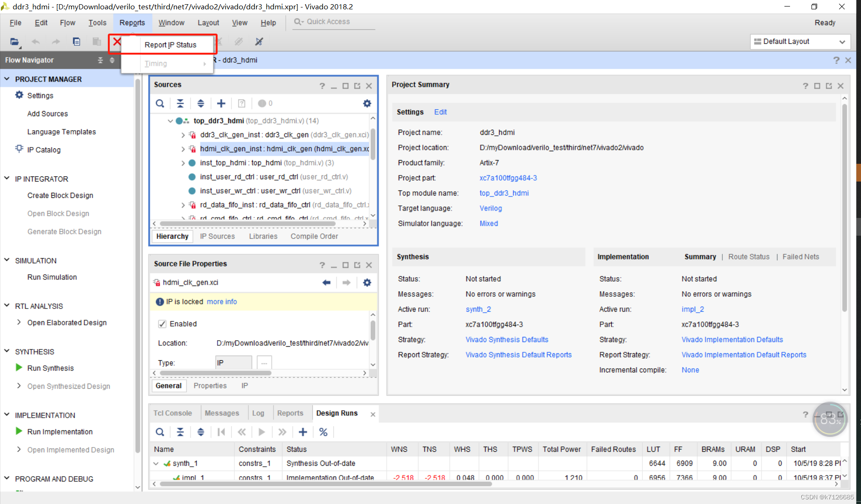Collapse IP INTEGRATOR section
Viewport: 861px width, 504px height.
coord(7,178)
